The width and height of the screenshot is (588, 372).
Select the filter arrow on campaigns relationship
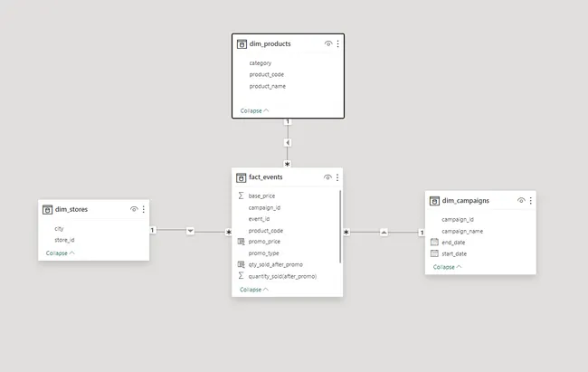tap(384, 233)
